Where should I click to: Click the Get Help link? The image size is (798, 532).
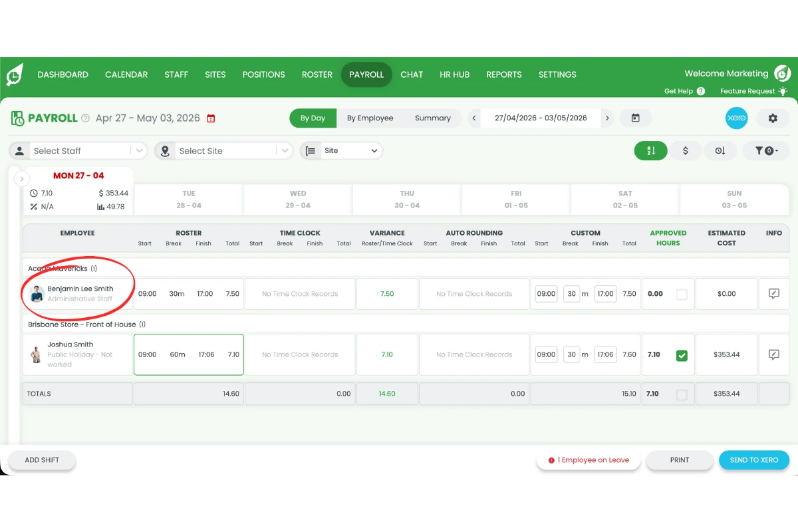coord(678,91)
